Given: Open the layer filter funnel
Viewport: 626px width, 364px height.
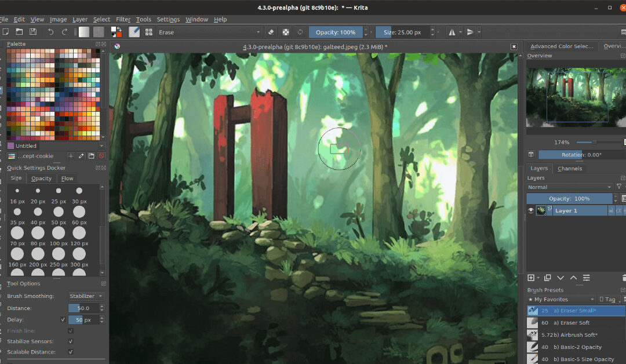Looking at the screenshot, I should pyautogui.click(x=619, y=187).
